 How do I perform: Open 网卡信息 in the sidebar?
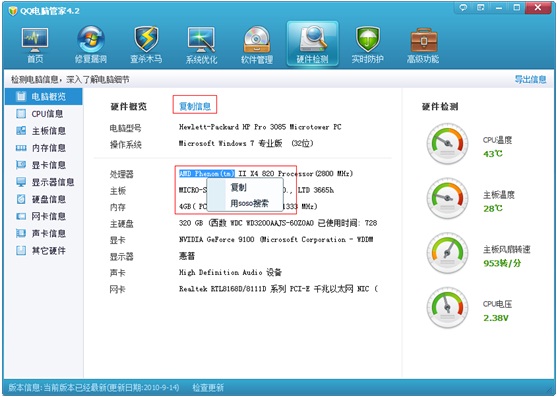click(x=44, y=216)
